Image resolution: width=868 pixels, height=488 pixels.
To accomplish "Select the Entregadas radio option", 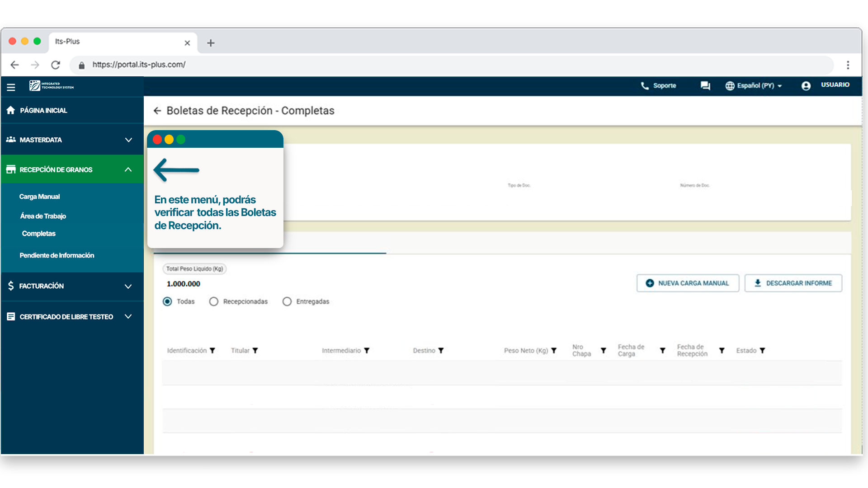I will (x=287, y=301).
